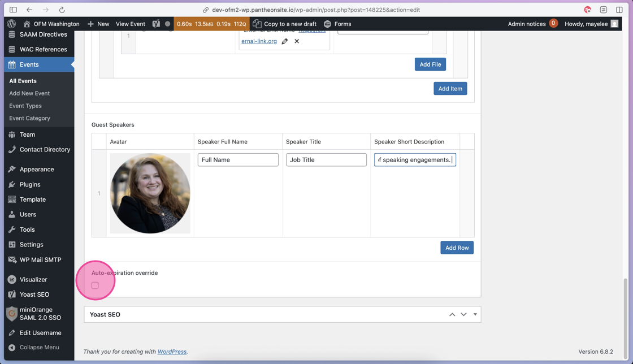Toggle the Yoast SEO panel triangle
This screenshot has height=364, width=633.
[475, 314]
